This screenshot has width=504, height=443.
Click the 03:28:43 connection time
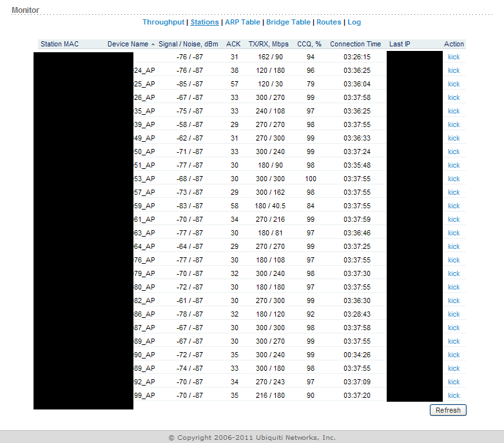coord(357,314)
